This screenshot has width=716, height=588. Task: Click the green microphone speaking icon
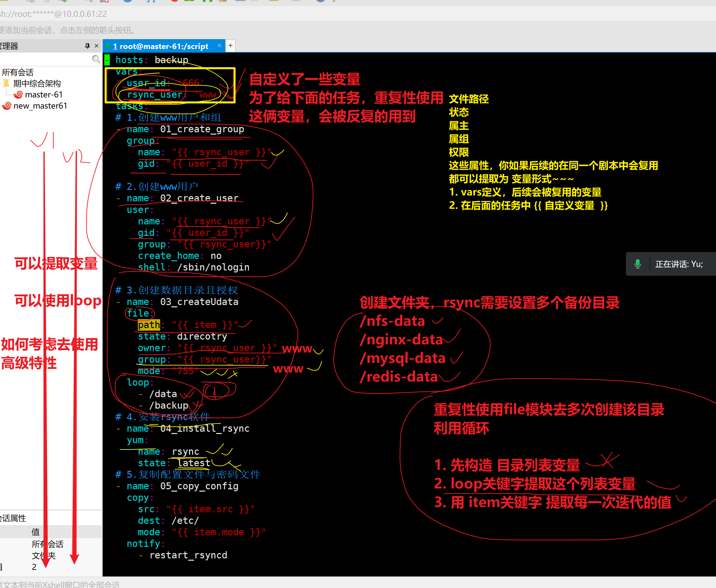pyautogui.click(x=637, y=264)
